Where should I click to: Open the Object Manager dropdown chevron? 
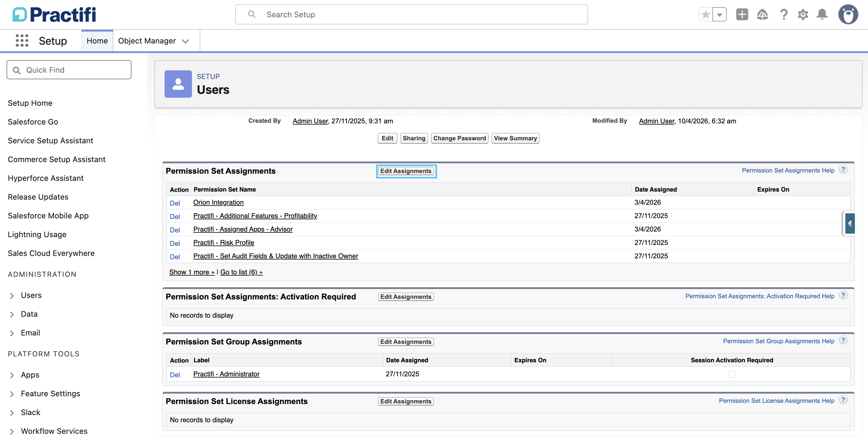(185, 41)
